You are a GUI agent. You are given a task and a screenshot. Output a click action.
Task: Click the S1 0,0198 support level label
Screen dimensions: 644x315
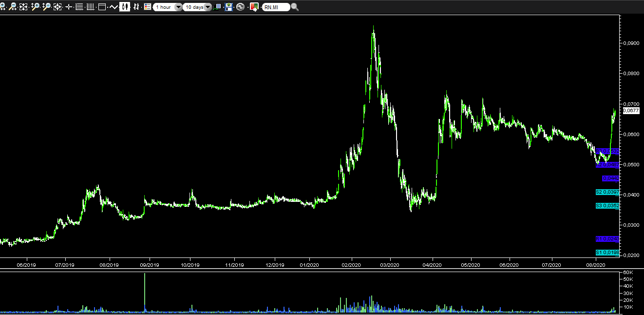(607, 253)
